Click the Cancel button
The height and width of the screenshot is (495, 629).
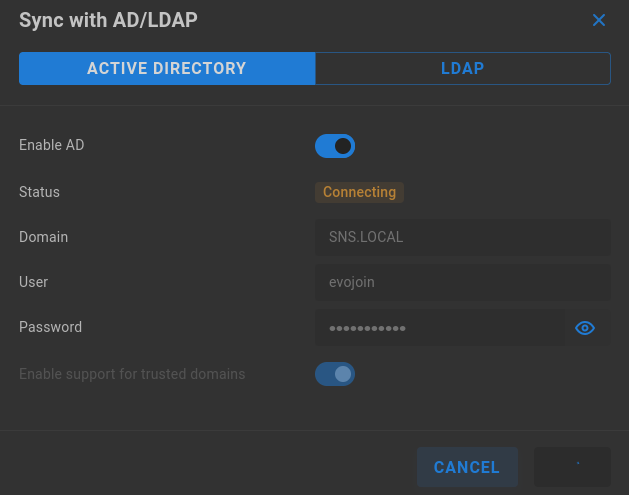(x=467, y=467)
